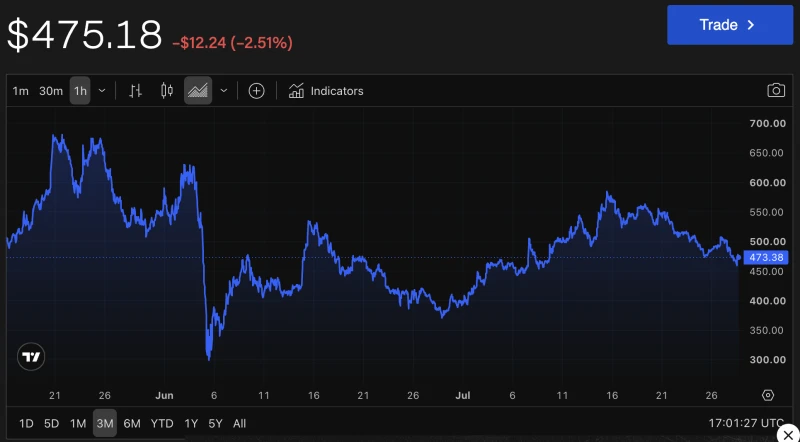Click the blue Trade button
This screenshot has height=442, width=800.
pyautogui.click(x=730, y=25)
